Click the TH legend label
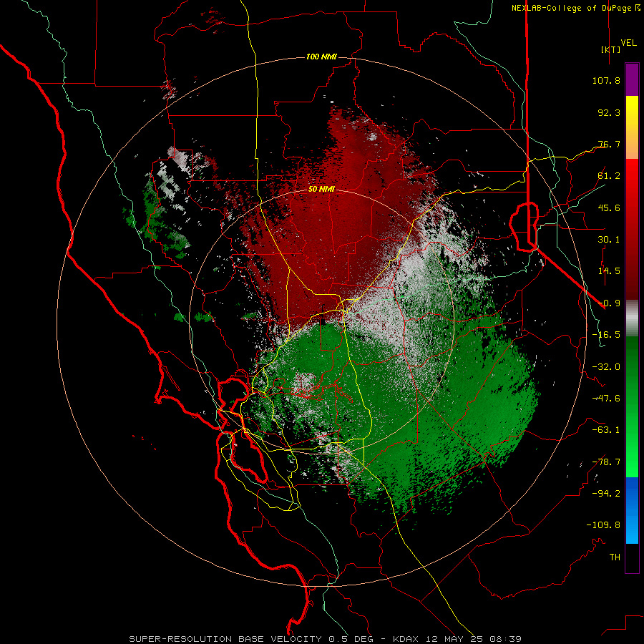The width and height of the screenshot is (644, 644). coord(615,557)
